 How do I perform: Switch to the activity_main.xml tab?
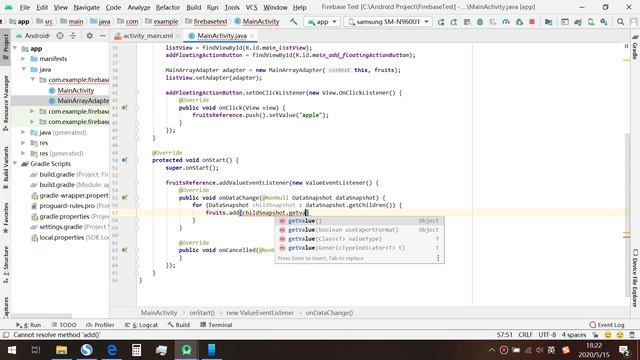148,36
